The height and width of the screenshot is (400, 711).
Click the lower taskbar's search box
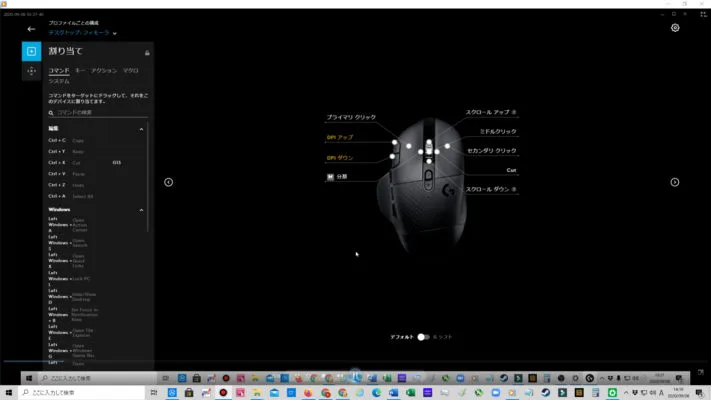82,393
